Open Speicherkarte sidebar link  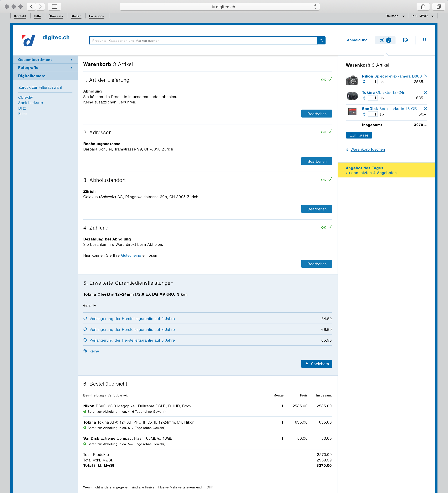click(30, 103)
